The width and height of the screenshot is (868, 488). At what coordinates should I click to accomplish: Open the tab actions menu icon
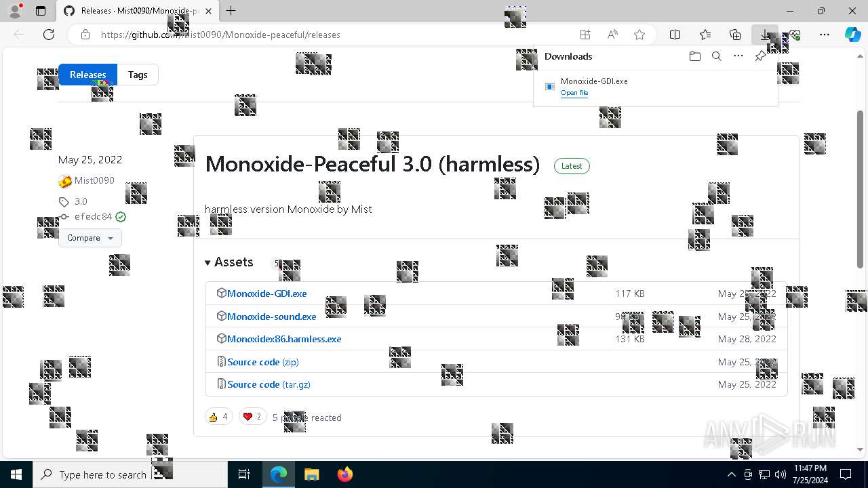[41, 11]
